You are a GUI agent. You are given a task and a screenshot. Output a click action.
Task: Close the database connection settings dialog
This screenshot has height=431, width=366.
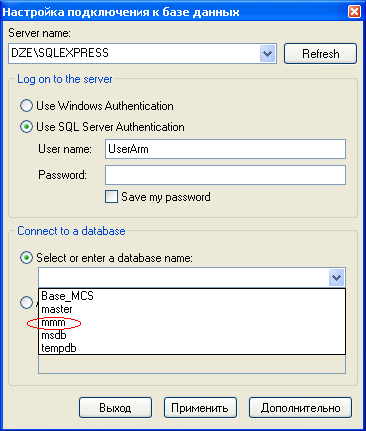(354, 12)
